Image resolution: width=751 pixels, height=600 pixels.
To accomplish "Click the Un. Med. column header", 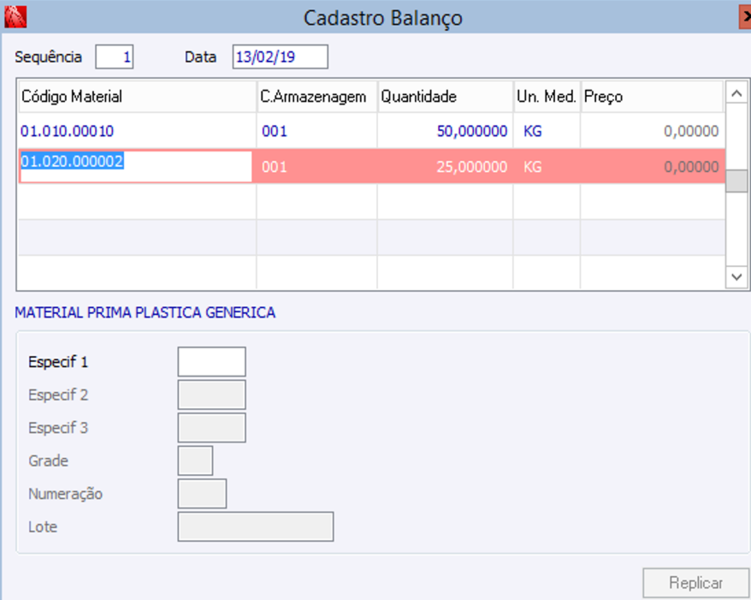I will tap(546, 97).
